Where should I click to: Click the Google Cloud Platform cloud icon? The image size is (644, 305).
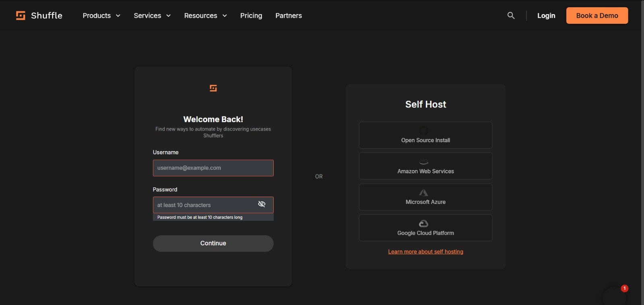click(423, 223)
